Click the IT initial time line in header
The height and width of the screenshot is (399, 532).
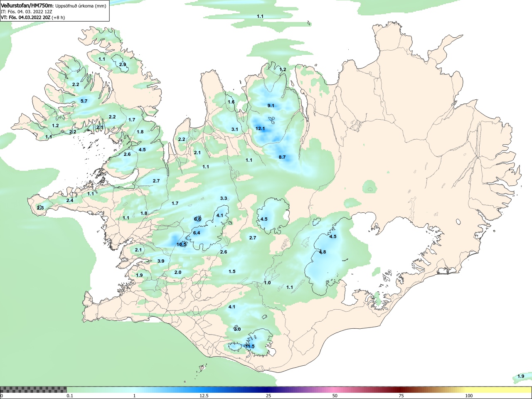[26, 12]
